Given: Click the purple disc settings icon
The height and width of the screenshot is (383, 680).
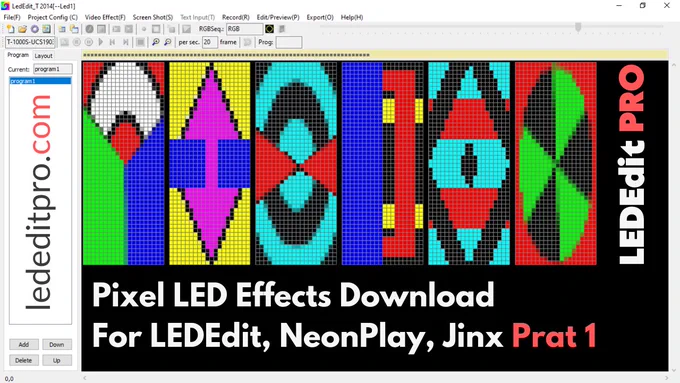Looking at the screenshot, I should pyautogui.click(x=35, y=29).
